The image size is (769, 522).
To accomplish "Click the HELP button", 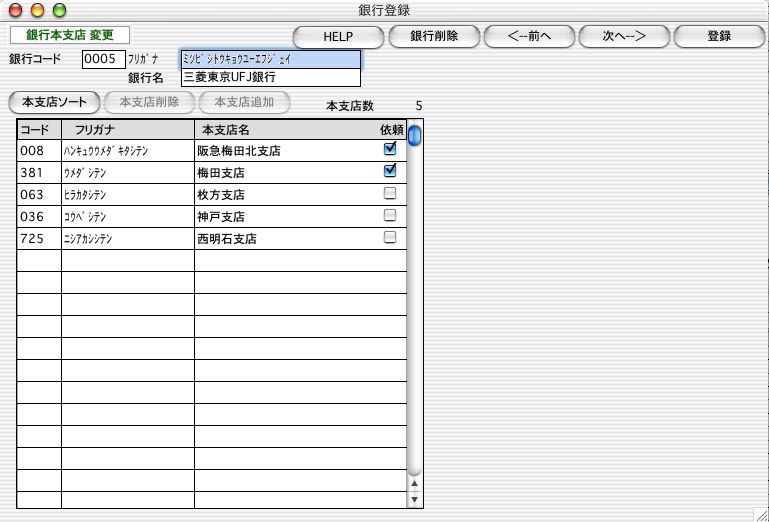I will pyautogui.click(x=338, y=36).
